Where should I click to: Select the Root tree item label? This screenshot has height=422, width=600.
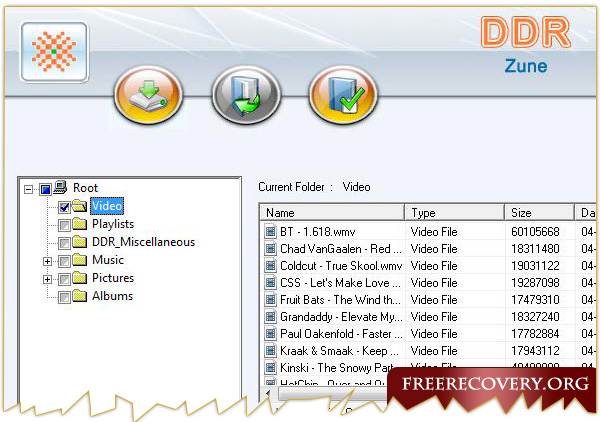click(85, 188)
